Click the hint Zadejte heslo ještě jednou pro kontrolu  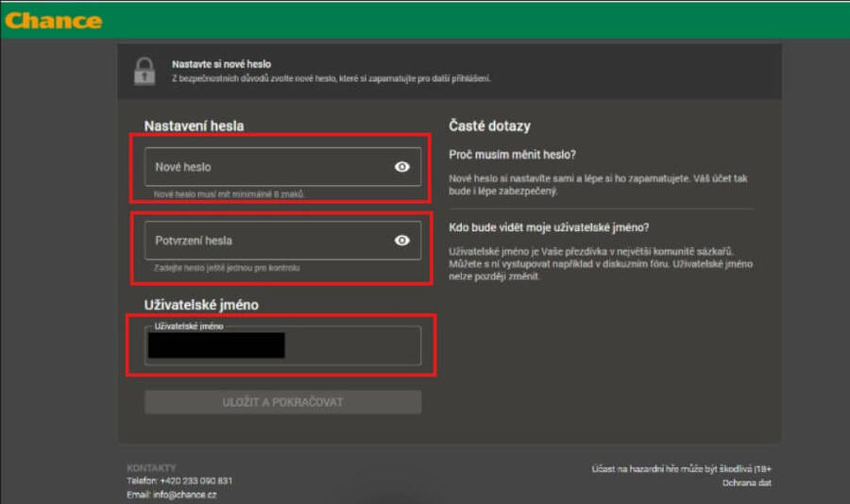click(x=227, y=268)
